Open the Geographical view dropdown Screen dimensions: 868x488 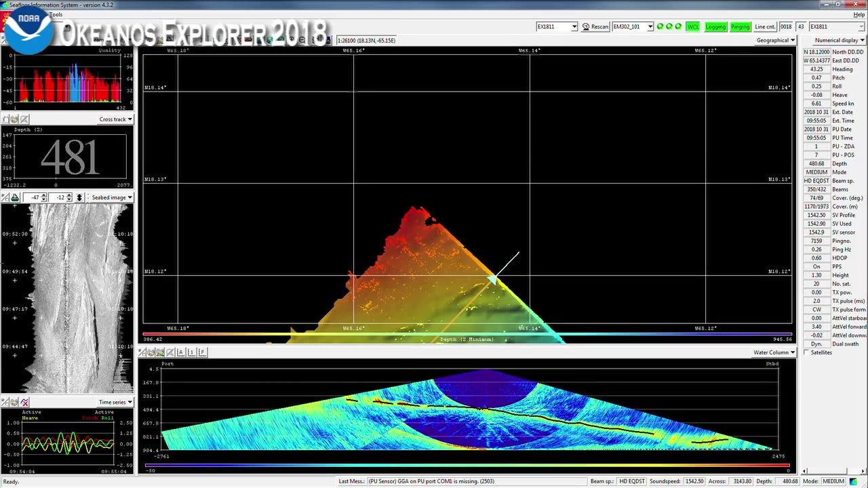(776, 40)
